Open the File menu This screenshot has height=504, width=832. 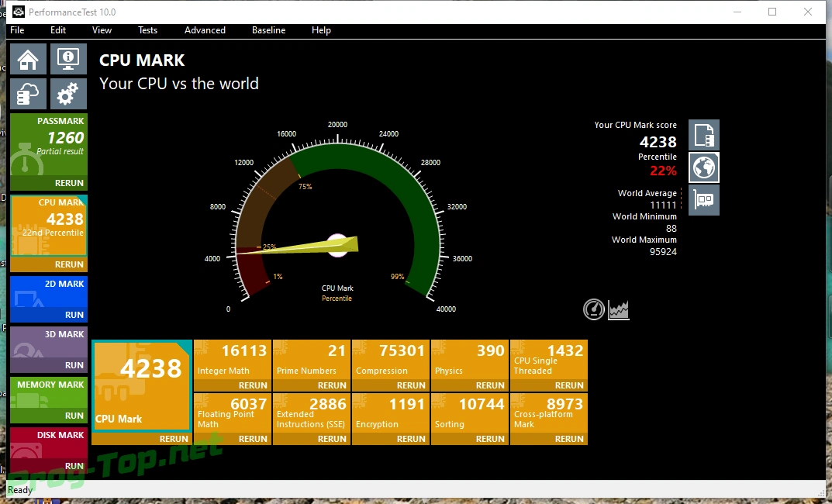click(17, 30)
